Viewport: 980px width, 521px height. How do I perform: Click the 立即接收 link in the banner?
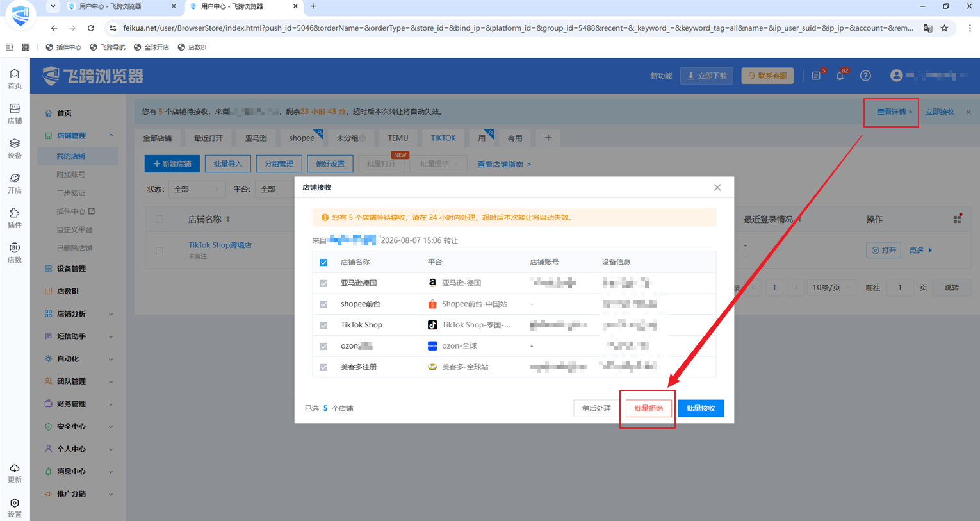pos(940,112)
